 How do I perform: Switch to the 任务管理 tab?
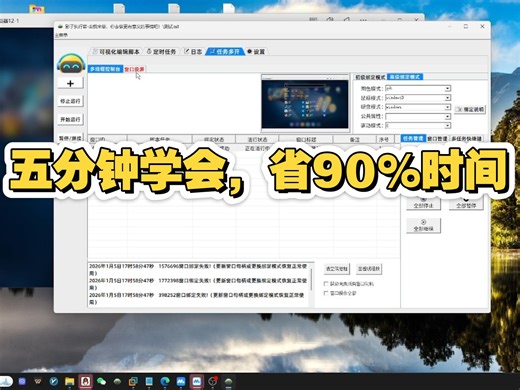tap(413, 138)
